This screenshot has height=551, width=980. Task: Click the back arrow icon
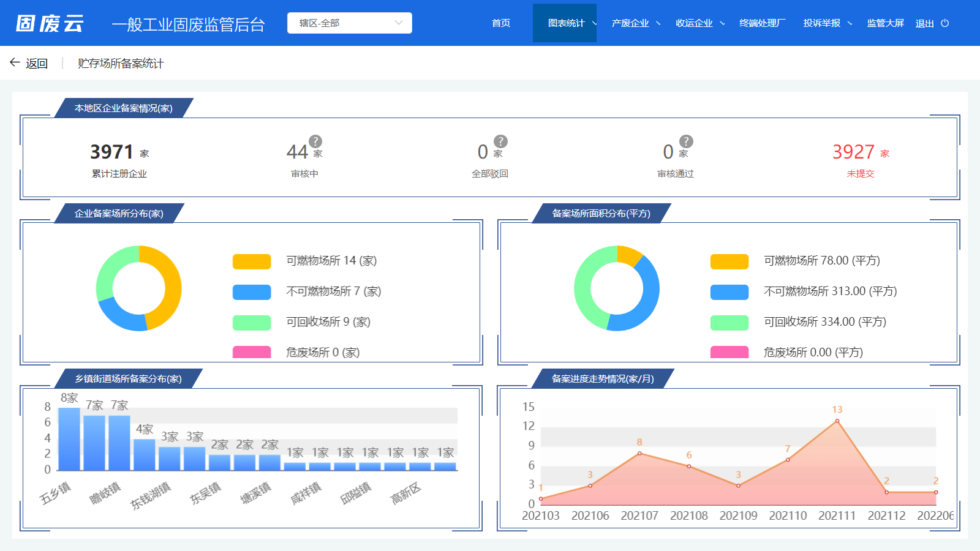pyautogui.click(x=15, y=62)
